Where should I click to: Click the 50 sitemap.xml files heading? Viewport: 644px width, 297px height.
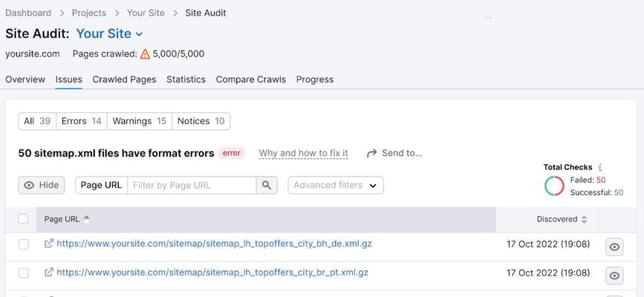116,153
